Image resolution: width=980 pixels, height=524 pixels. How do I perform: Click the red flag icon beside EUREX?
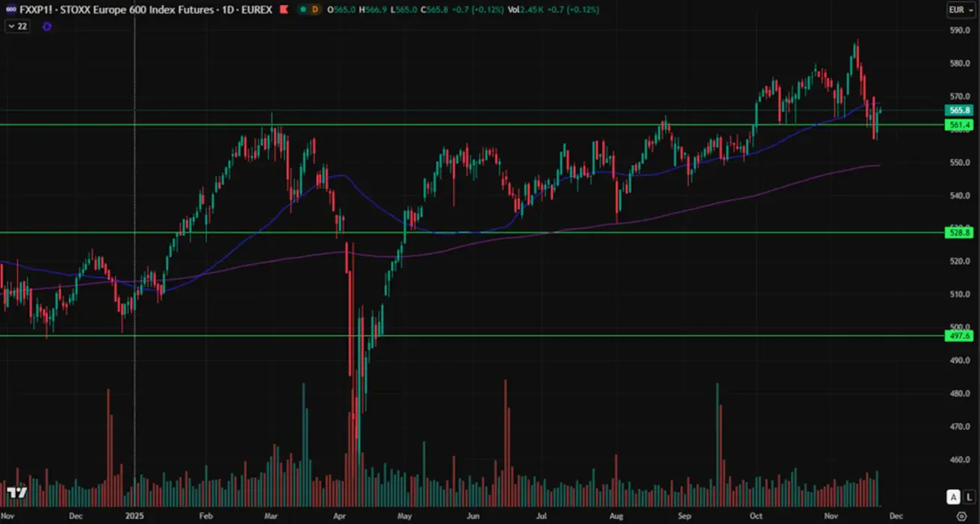click(x=283, y=10)
